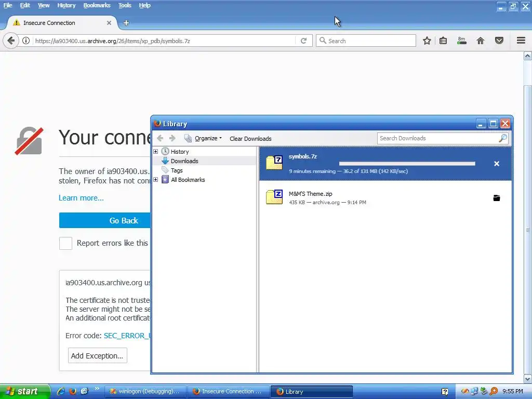The width and height of the screenshot is (532, 399).
Task: Open site information icon in address bar
Action: (26, 41)
